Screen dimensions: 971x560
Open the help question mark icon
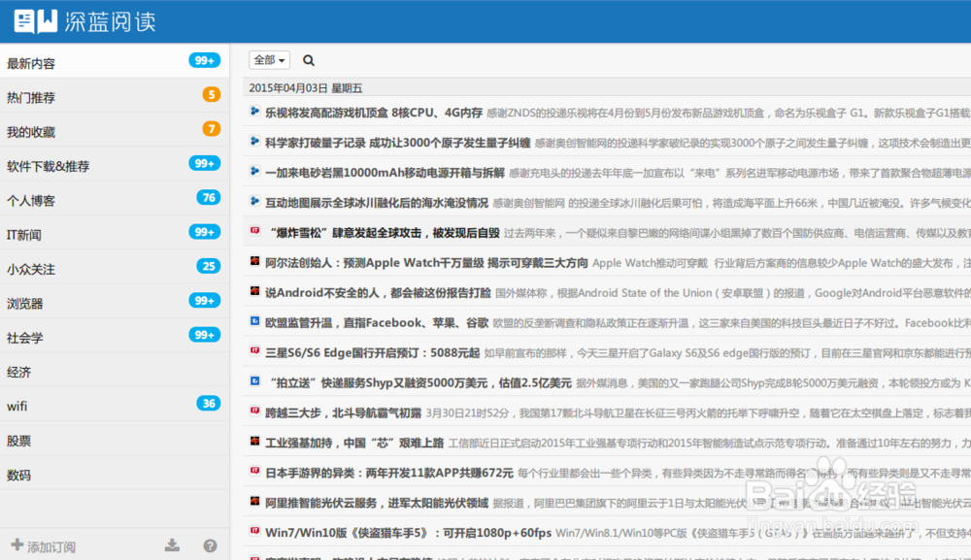point(210,545)
